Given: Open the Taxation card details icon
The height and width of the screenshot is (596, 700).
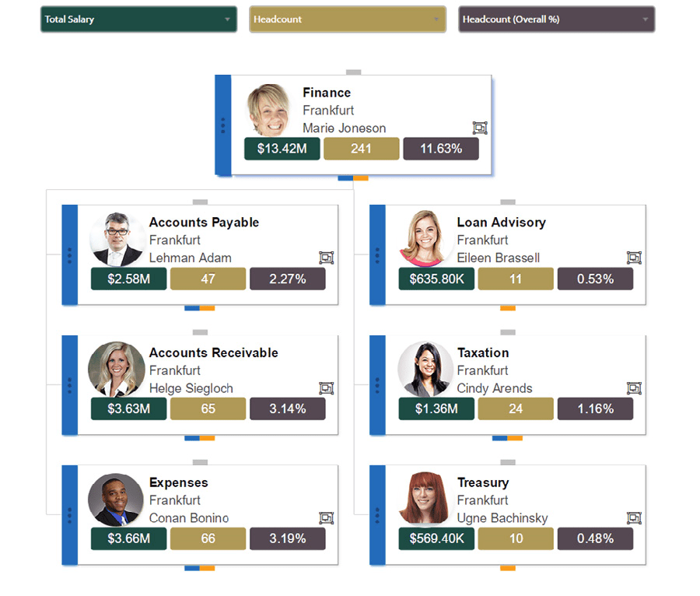Looking at the screenshot, I should [x=634, y=388].
